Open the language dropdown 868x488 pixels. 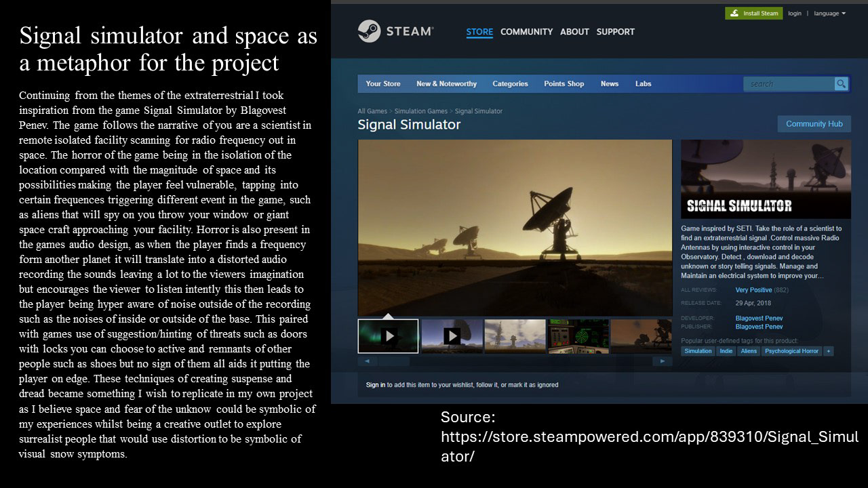click(x=829, y=14)
